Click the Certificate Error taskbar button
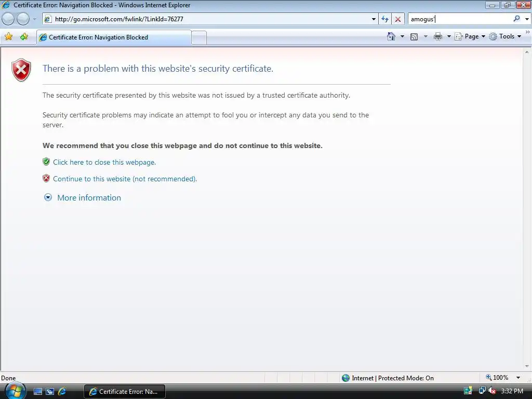The image size is (532, 399). tap(125, 392)
